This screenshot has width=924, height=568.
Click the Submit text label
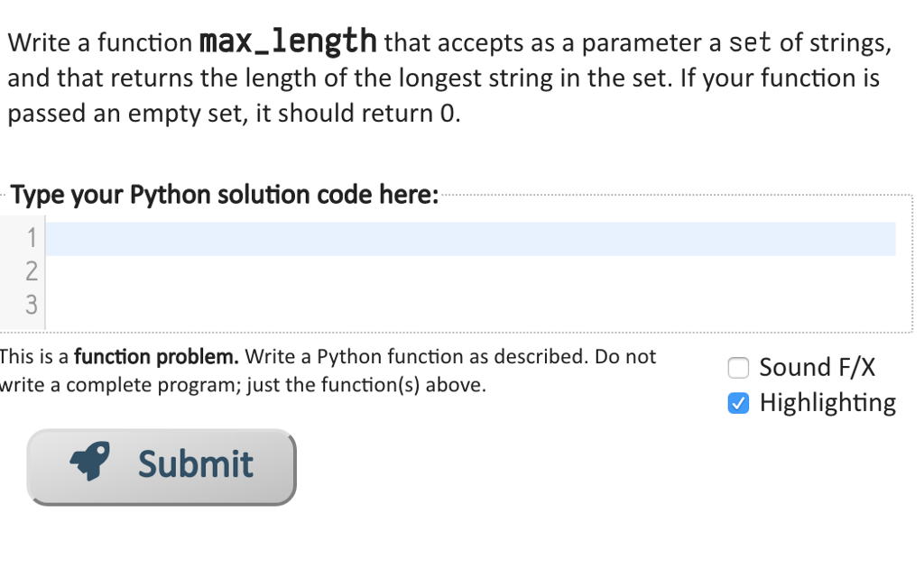click(195, 463)
